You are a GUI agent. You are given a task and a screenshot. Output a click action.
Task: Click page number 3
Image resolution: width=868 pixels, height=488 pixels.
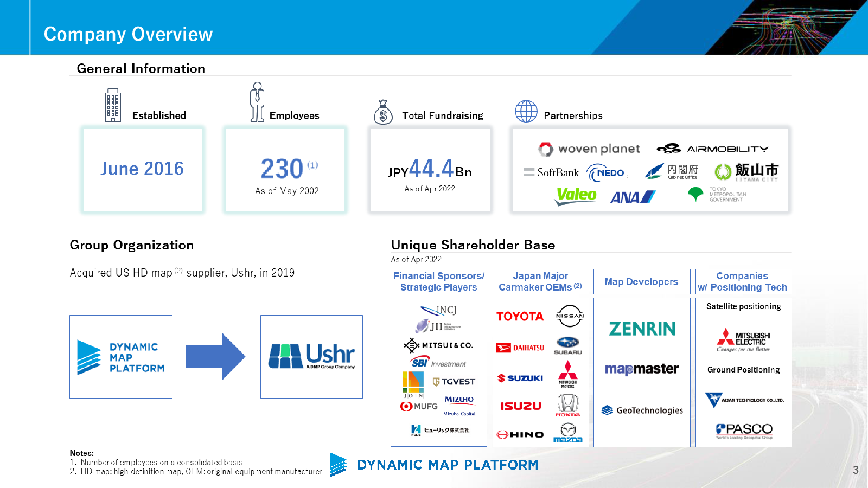pyautogui.click(x=856, y=470)
